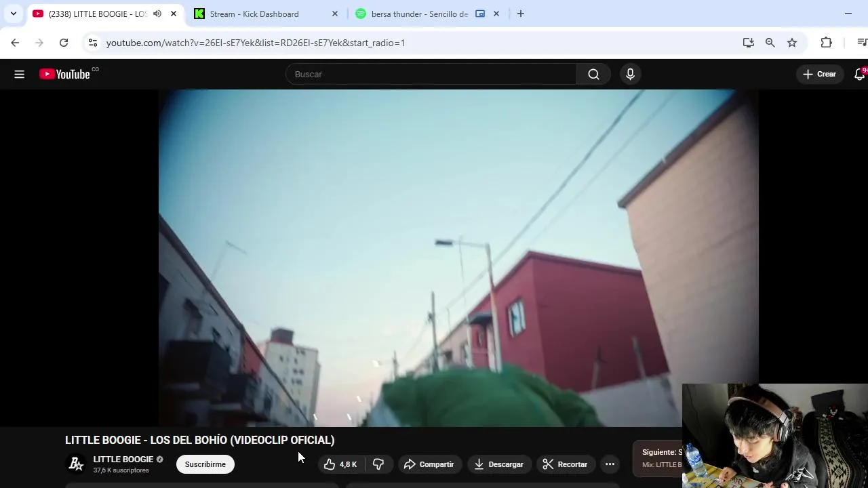
Task: Open YouTube notifications bell
Action: [x=859, y=75]
